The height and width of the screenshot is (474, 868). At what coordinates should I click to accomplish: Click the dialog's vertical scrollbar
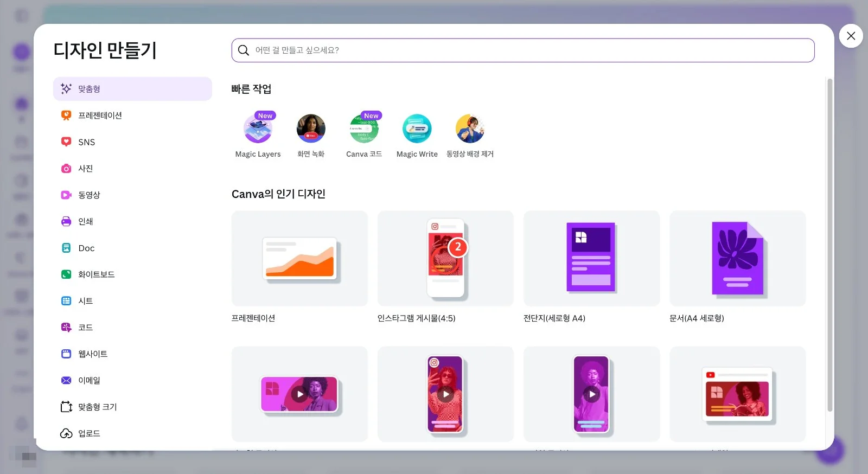tap(829, 245)
